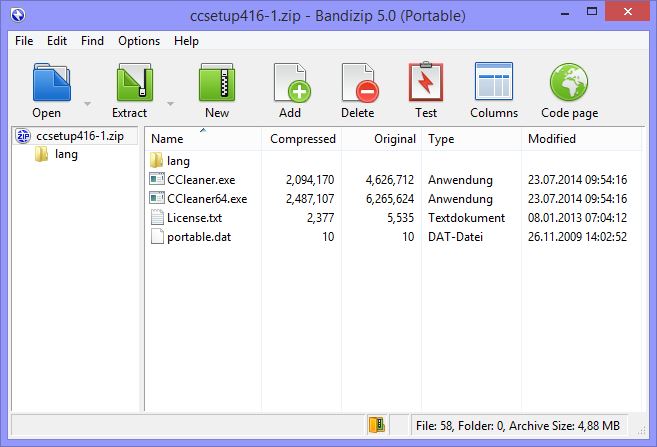This screenshot has width=657, height=447.
Task: Click original size 4,626,712
Action: pos(390,180)
